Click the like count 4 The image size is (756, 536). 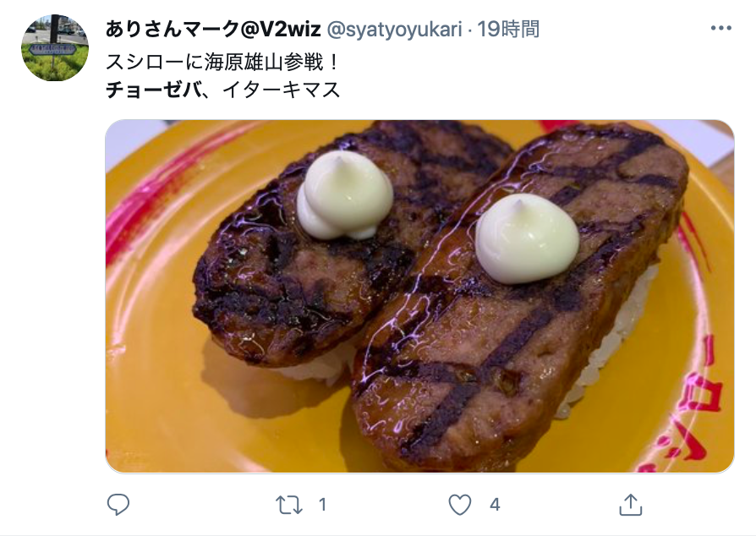(495, 506)
